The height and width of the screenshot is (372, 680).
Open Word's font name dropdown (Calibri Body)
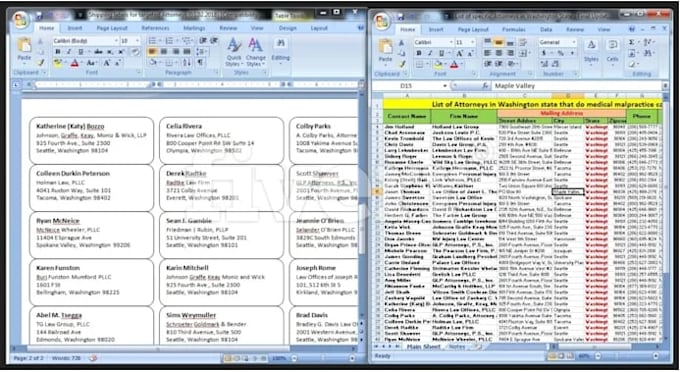click(x=116, y=41)
